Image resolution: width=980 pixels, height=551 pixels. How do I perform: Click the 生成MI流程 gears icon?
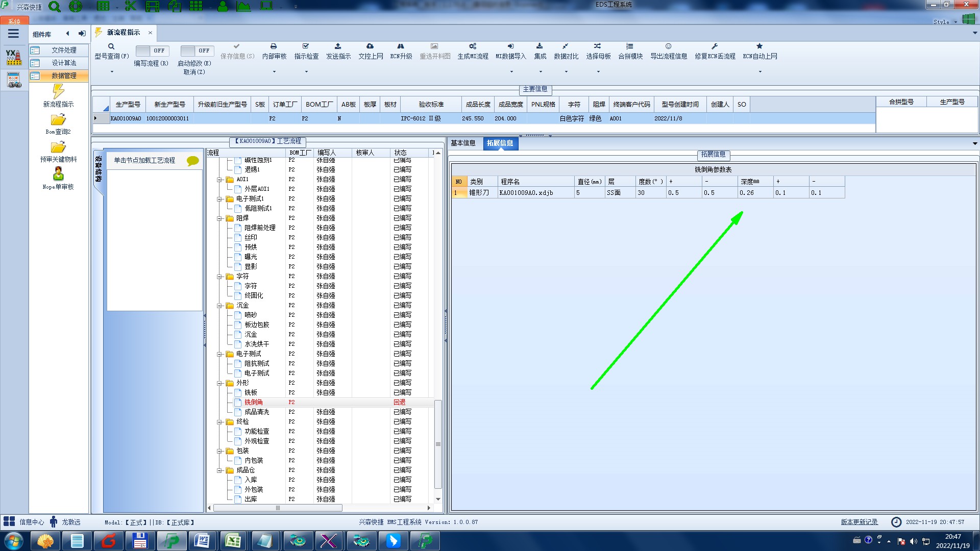473,46
